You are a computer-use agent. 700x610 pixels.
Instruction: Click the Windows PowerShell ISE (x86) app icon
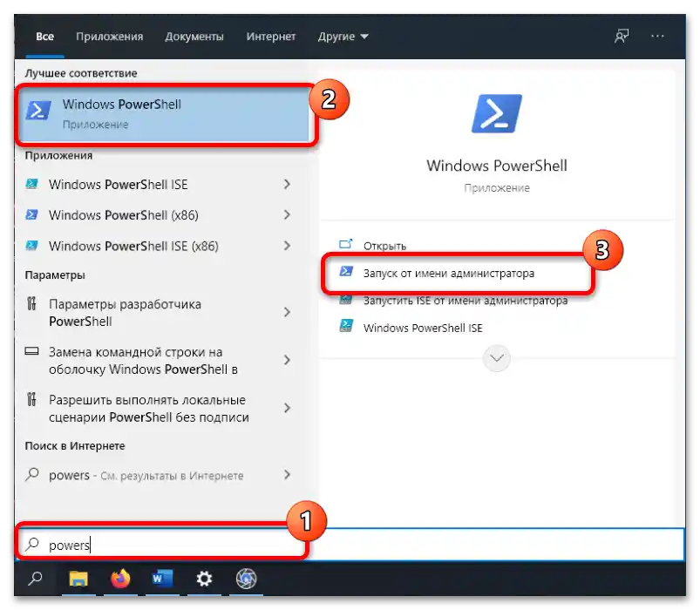(31, 246)
